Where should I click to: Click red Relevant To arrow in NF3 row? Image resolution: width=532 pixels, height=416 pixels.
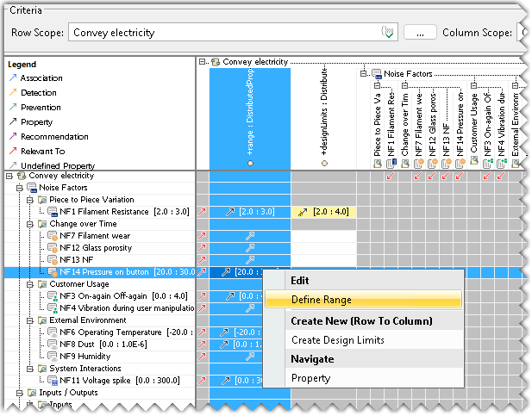point(203,296)
